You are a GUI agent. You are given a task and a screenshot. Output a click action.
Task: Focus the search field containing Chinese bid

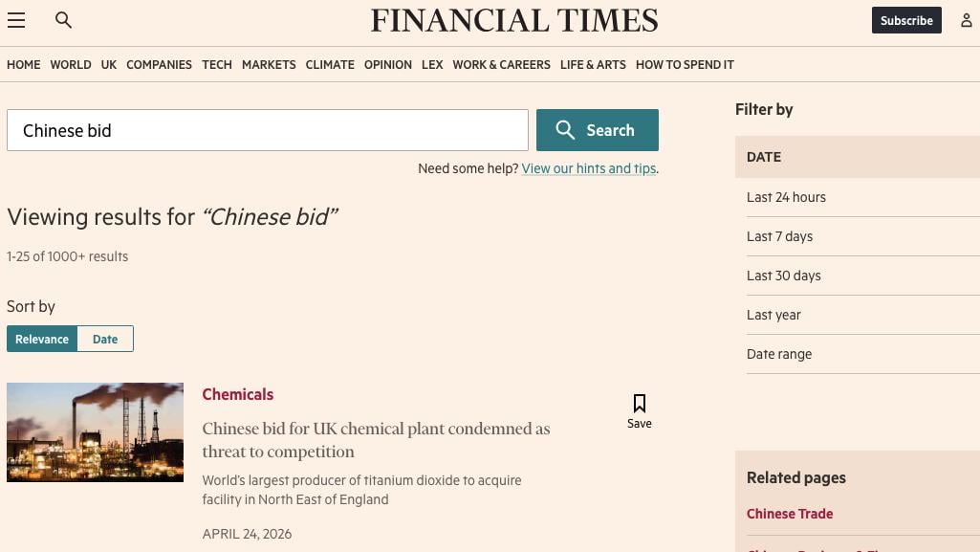click(268, 130)
